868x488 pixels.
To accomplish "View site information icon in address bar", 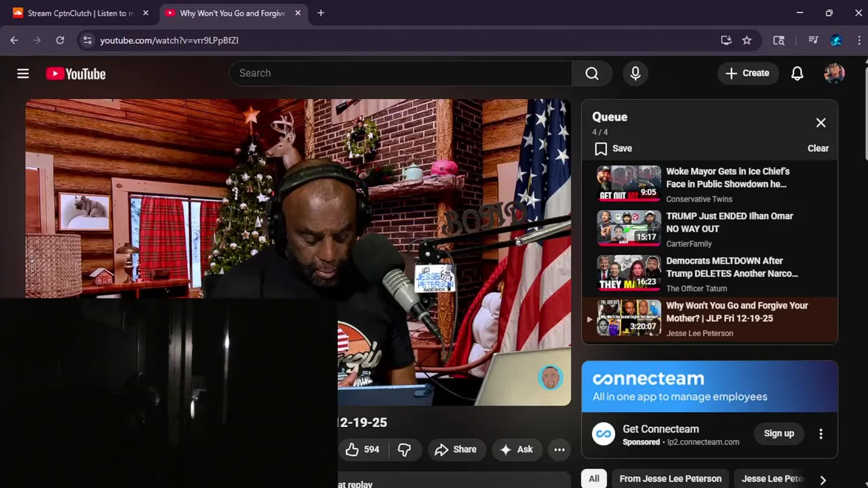I will coord(87,40).
